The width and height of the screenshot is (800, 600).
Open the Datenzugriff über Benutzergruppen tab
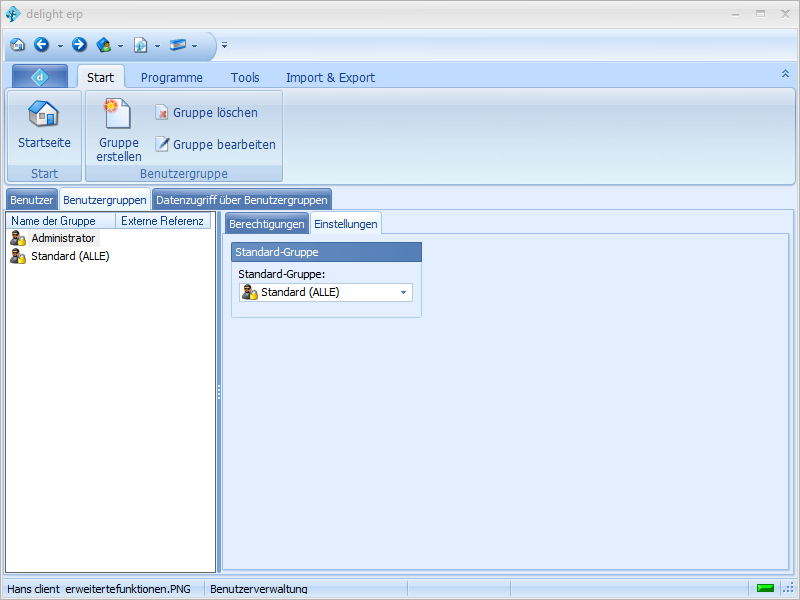(241, 200)
